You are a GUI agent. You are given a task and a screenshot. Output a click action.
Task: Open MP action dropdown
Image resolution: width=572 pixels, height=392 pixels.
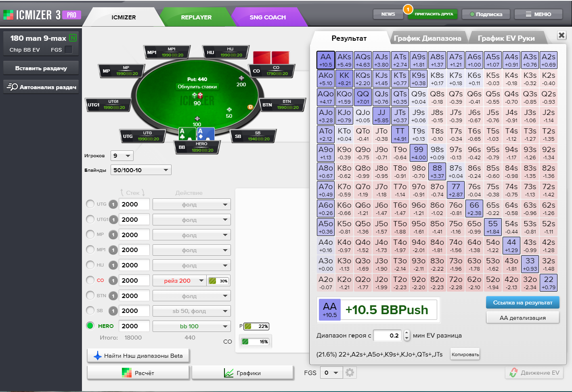tap(192, 235)
